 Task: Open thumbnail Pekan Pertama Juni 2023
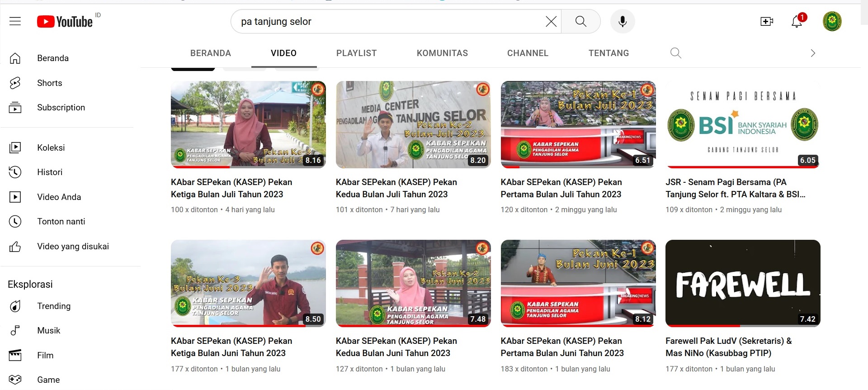578,283
